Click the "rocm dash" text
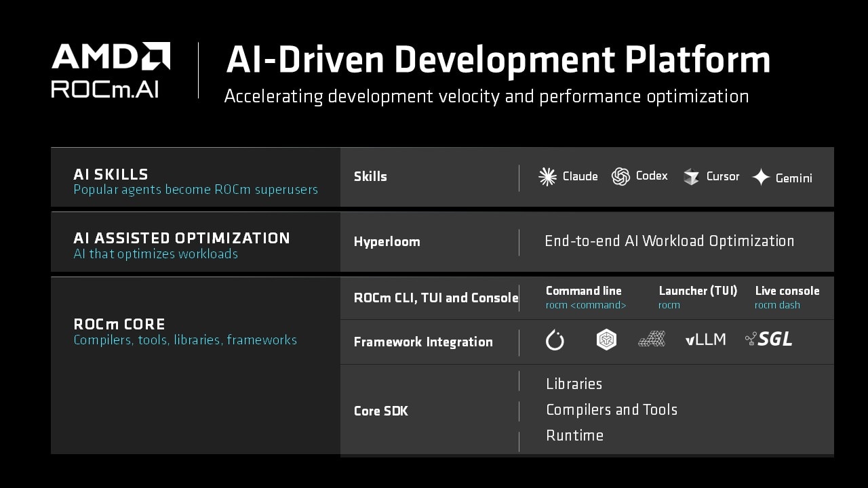The image size is (868, 488). pos(778,305)
